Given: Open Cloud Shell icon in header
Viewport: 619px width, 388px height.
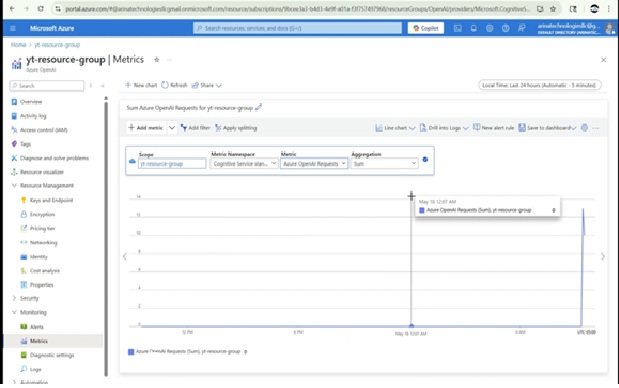Looking at the screenshot, I should 458,28.
